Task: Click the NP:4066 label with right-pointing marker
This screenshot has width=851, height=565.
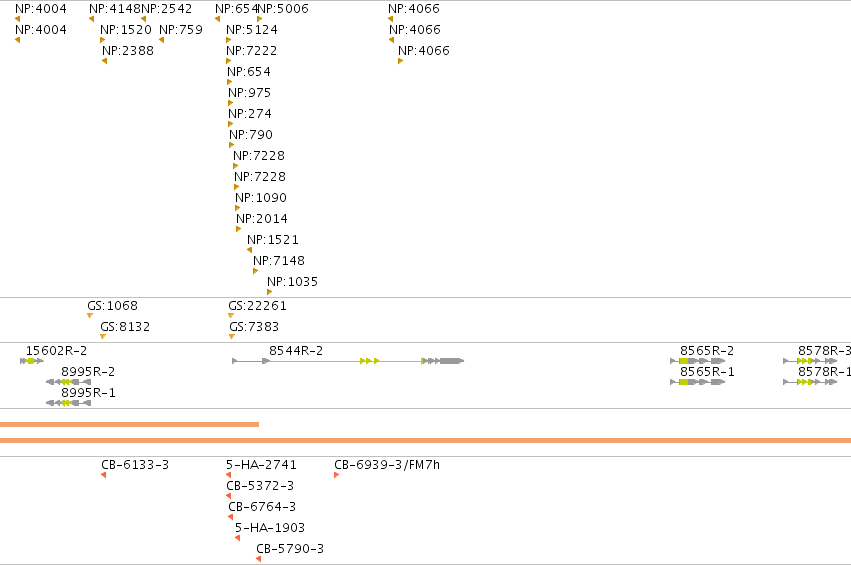Action: click(424, 50)
